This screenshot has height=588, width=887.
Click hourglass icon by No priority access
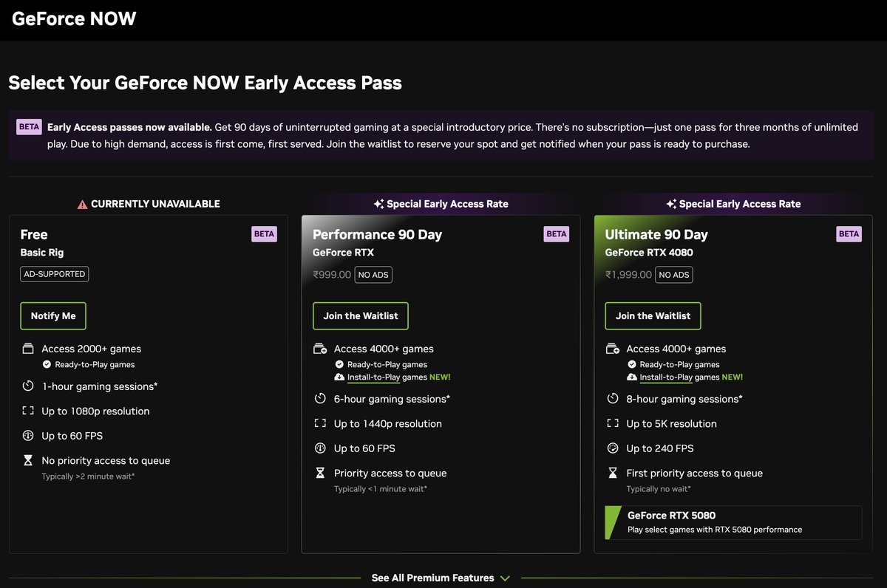click(28, 461)
